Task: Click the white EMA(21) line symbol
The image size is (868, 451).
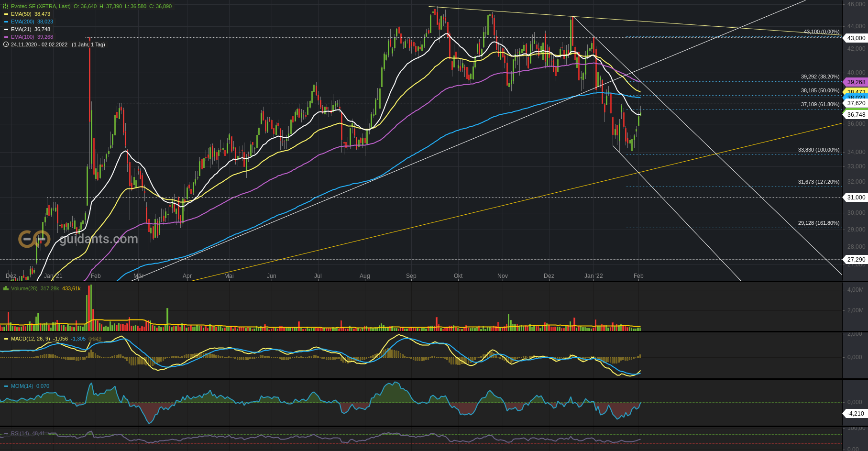Action: click(x=6, y=29)
